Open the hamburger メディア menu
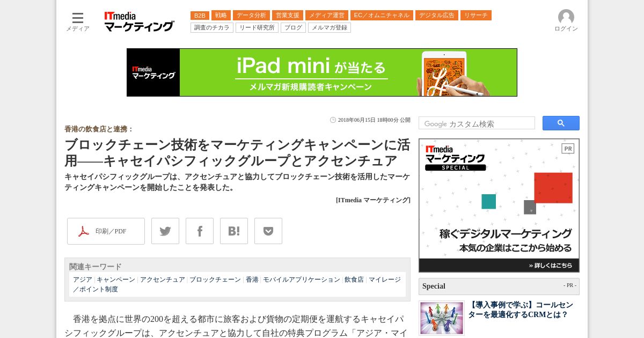 tap(78, 21)
